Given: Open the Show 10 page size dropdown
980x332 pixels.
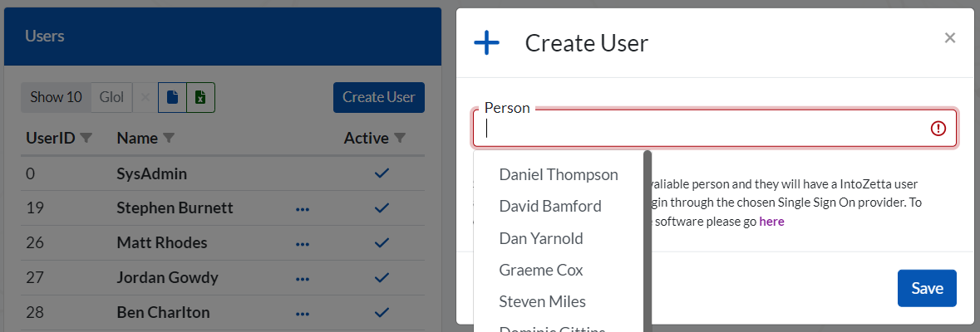Looking at the screenshot, I should 56,97.
